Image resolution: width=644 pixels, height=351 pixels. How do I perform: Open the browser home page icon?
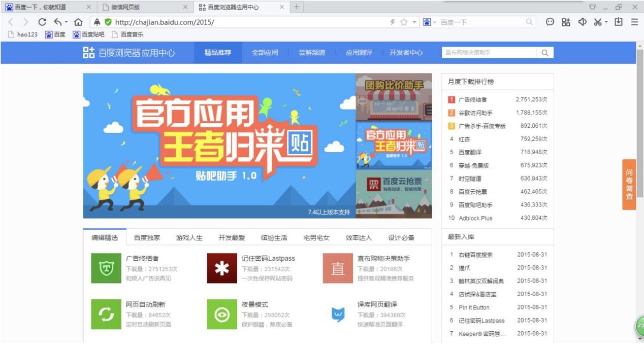78,22
